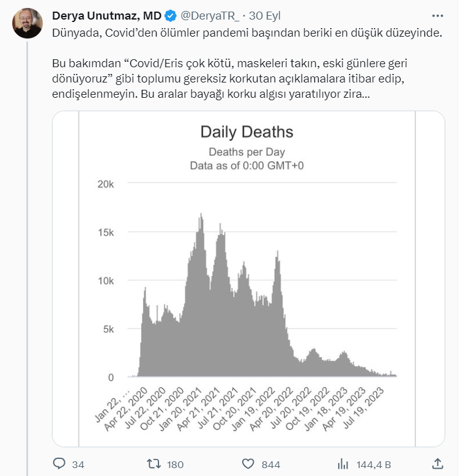Click the retweet count 180
The height and width of the screenshot is (476, 474).
click(176, 464)
